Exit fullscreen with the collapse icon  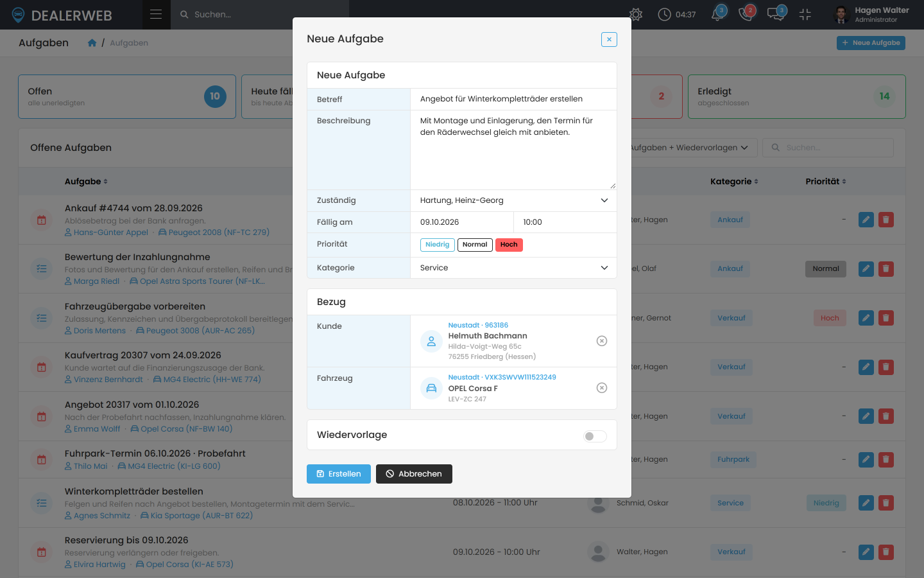click(x=805, y=14)
